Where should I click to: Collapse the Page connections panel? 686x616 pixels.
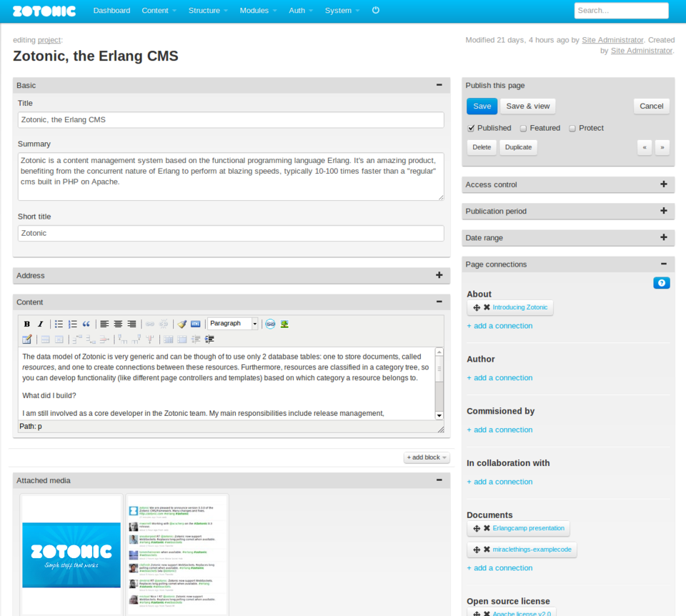(664, 264)
